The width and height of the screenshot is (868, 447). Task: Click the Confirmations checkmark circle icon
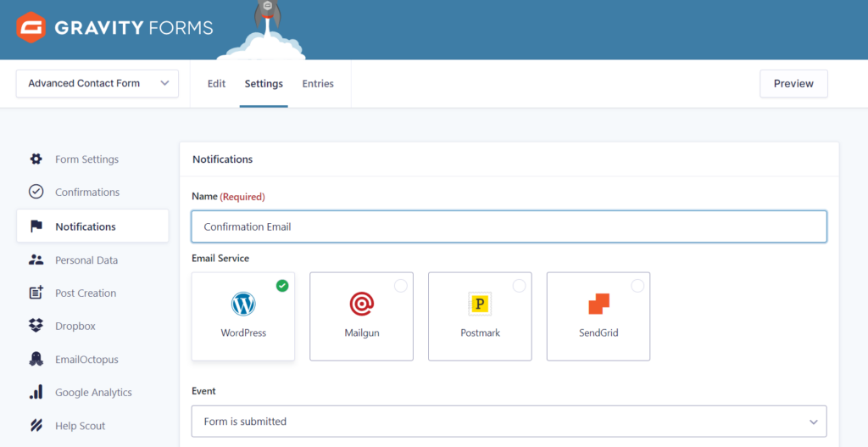tap(36, 192)
